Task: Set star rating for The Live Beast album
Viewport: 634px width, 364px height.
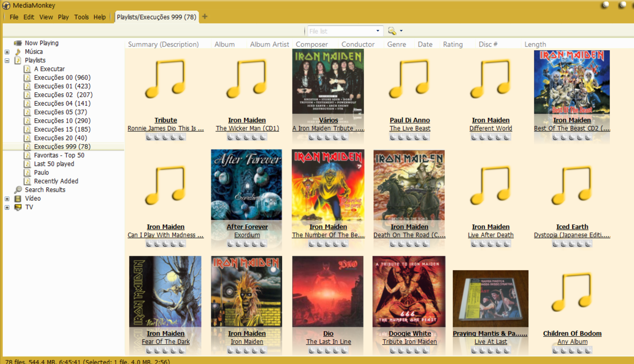Action: (x=409, y=137)
